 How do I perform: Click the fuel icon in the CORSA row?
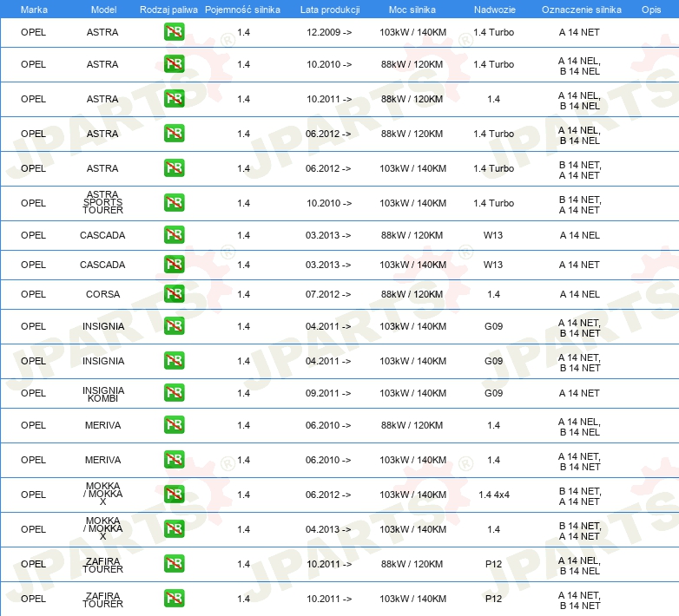coord(174,294)
